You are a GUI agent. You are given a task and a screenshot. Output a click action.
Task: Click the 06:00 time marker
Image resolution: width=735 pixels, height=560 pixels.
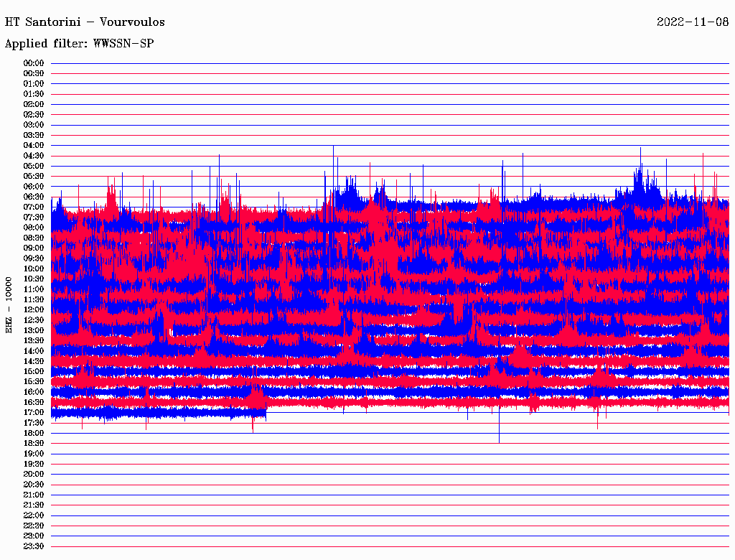34,187
